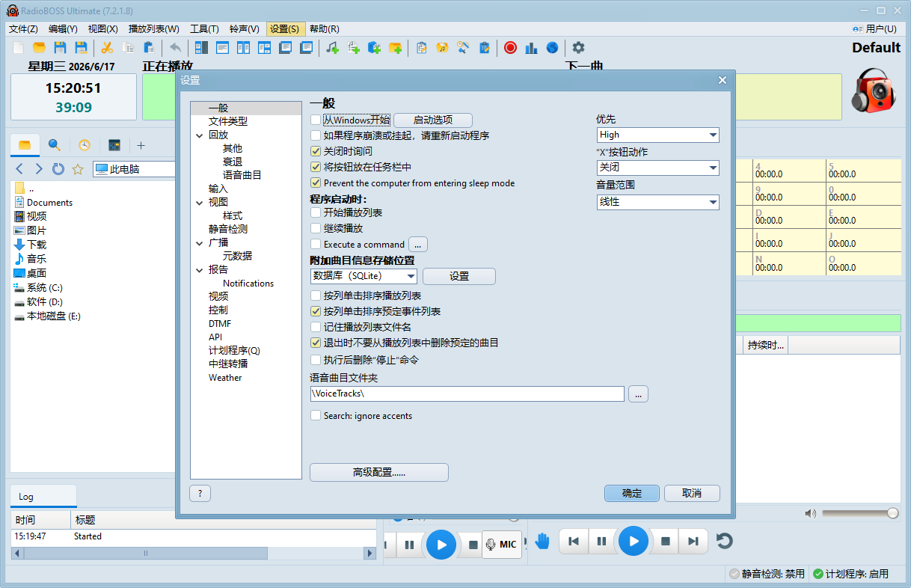Click the music folder icon in toolbar

[x=442, y=48]
